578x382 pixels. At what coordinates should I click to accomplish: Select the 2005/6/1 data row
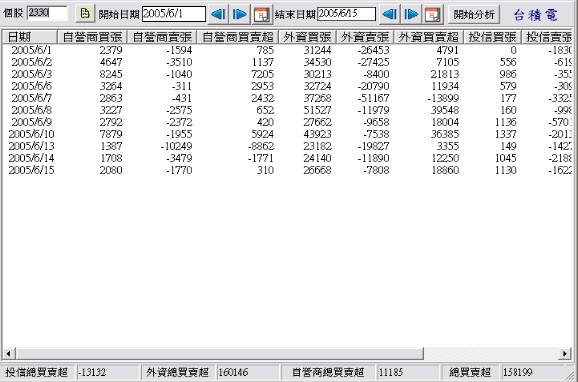tap(288, 50)
